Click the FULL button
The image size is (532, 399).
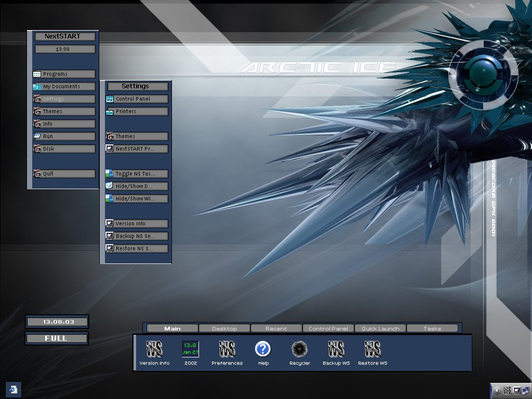[57, 338]
